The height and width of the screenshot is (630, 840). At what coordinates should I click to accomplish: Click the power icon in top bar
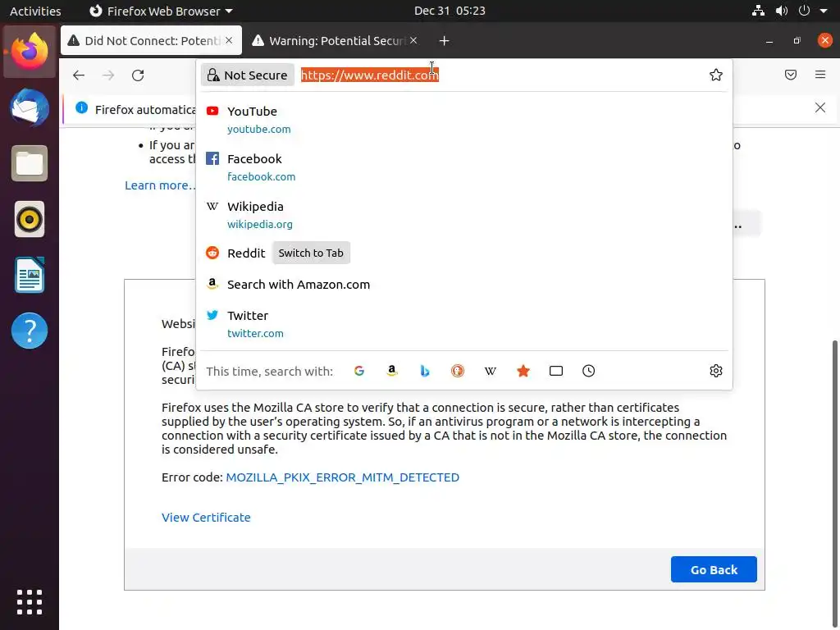(804, 11)
